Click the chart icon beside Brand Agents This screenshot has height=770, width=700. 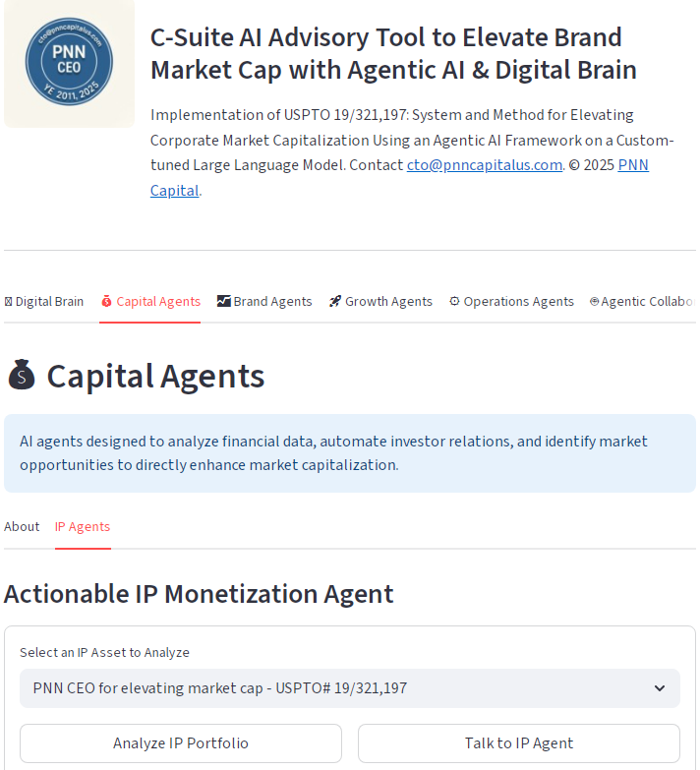click(x=224, y=302)
